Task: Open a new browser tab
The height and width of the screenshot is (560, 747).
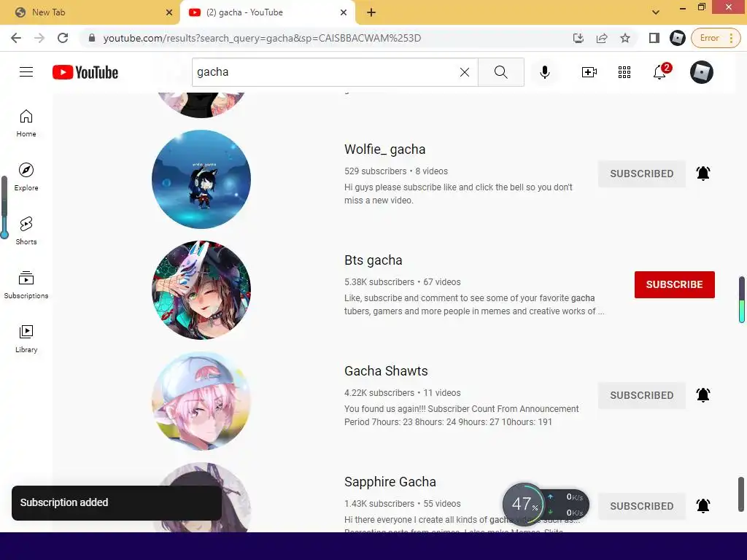Action: (371, 12)
